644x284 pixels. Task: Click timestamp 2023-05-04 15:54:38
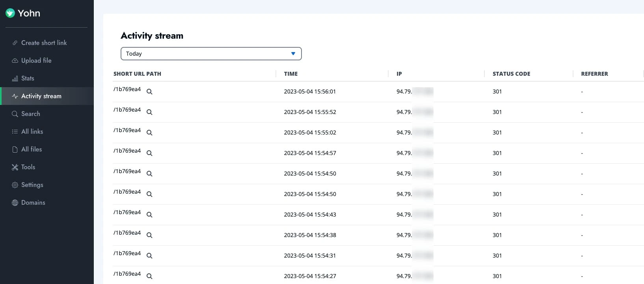click(310, 235)
